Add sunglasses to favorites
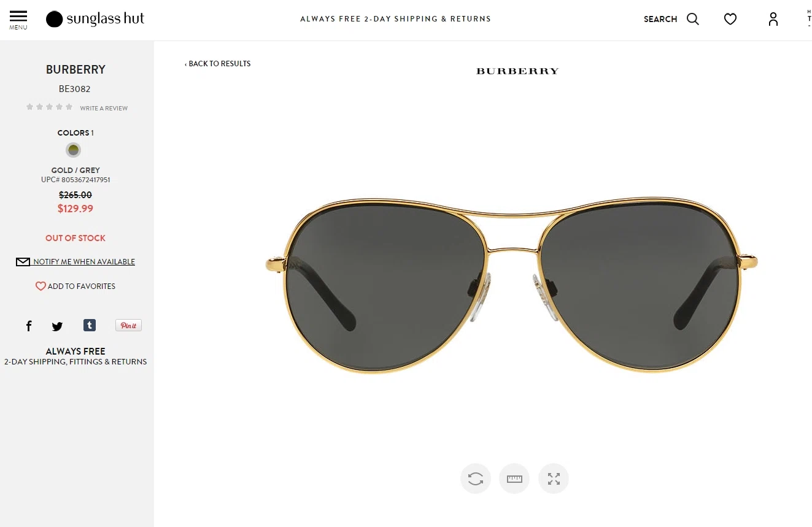 point(75,287)
